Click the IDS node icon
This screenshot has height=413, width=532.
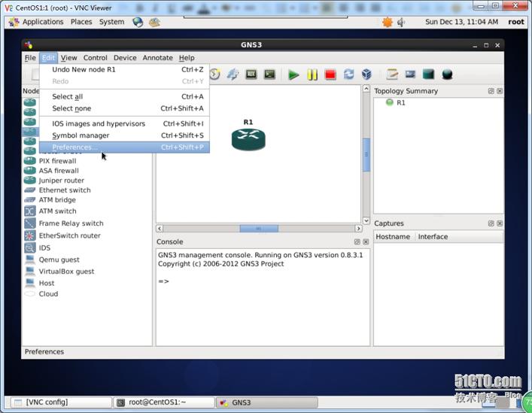[30, 247]
